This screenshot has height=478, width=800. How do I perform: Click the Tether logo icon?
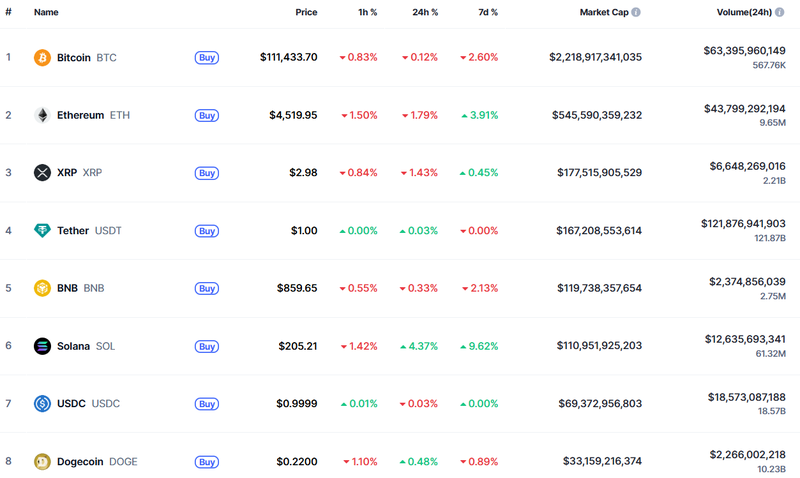point(42,231)
